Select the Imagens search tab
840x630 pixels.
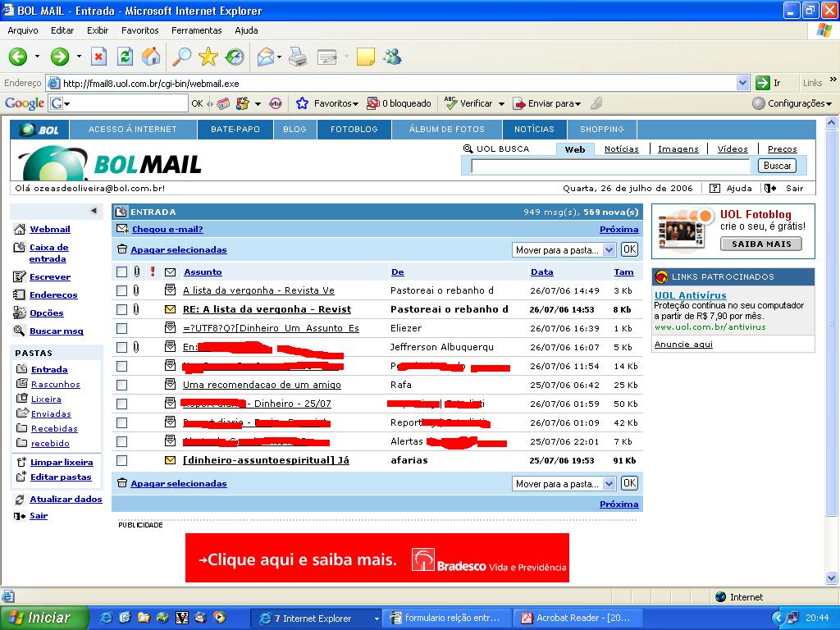click(x=678, y=149)
